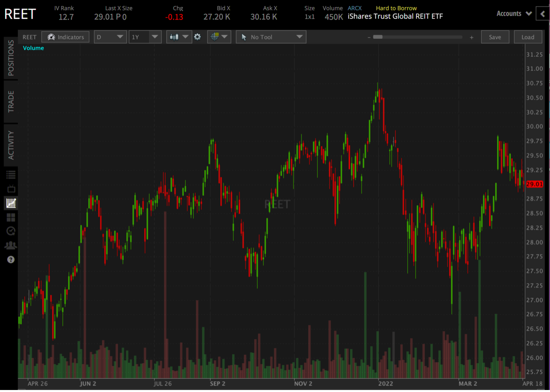Open the watchlist icon in the sidebar
Screen dimensions: 550x392
pos(10,174)
